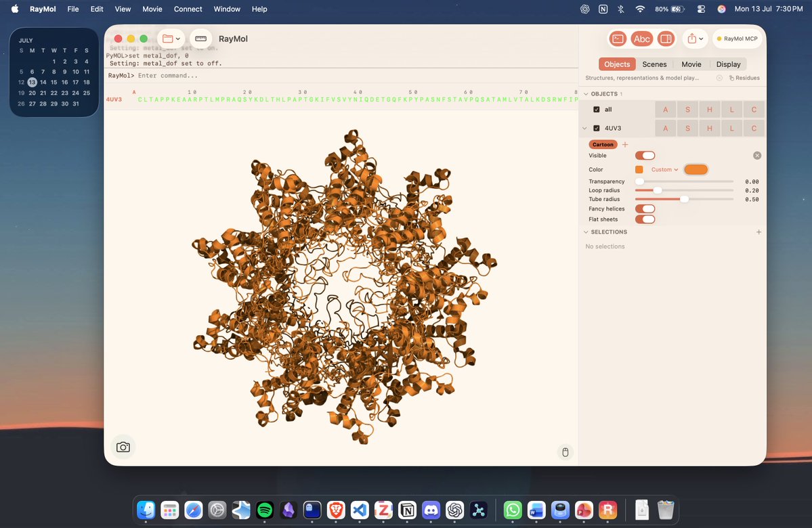Open the View menu
The image size is (812, 528).
(x=123, y=9)
